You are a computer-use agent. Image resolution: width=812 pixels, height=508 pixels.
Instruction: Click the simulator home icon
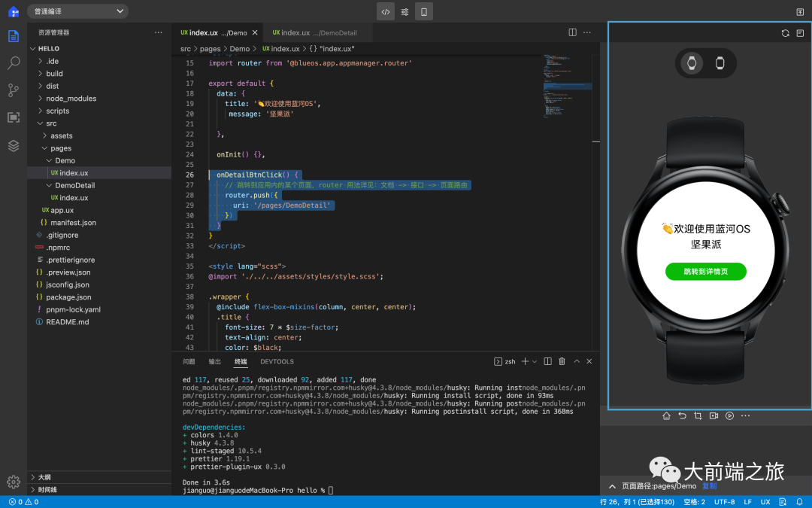[x=666, y=416]
